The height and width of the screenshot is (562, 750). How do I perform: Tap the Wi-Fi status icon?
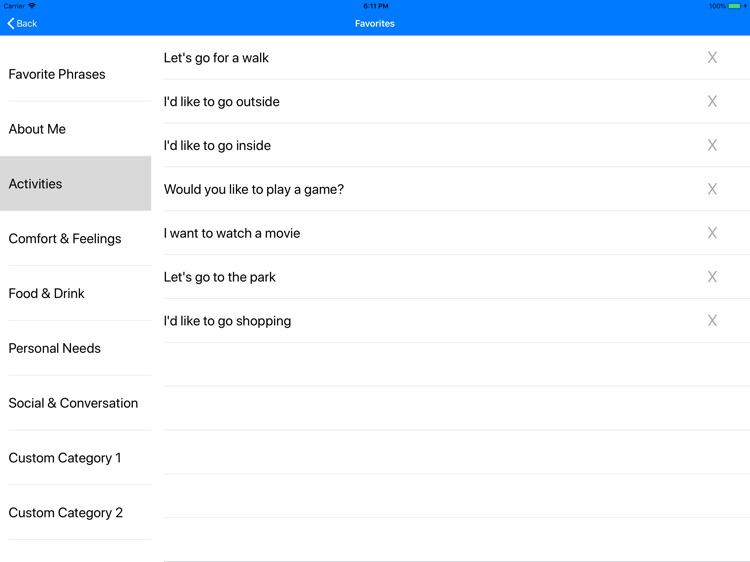(32, 6)
